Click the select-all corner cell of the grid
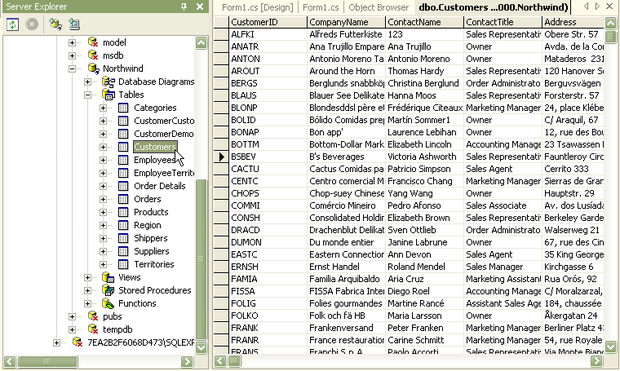The width and height of the screenshot is (620, 371). (x=221, y=22)
